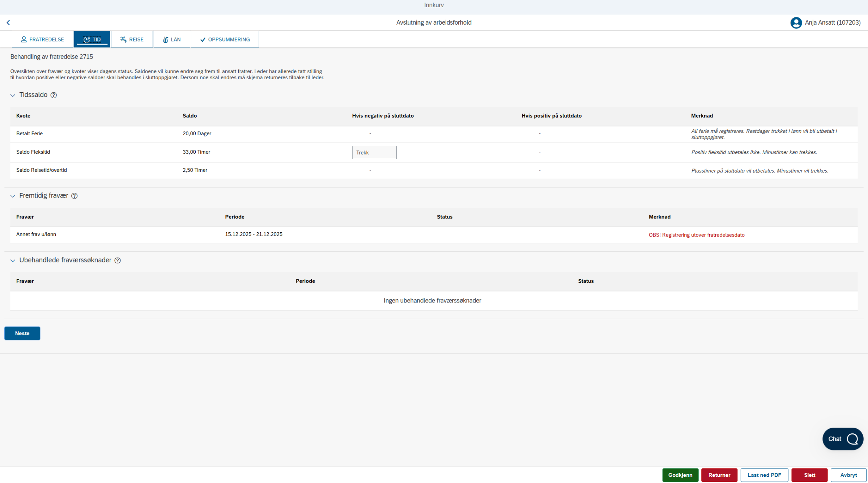The image size is (868, 483).
Task: Click the red Returner button
Action: point(719,475)
